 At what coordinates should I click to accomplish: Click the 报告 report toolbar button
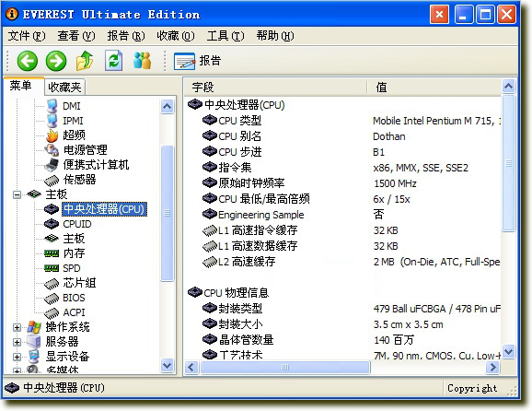198,61
